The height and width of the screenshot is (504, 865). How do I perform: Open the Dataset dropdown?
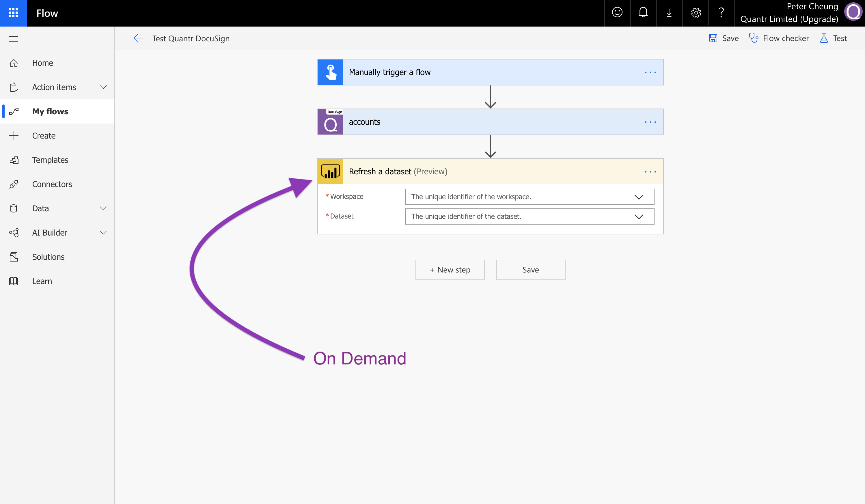click(529, 216)
